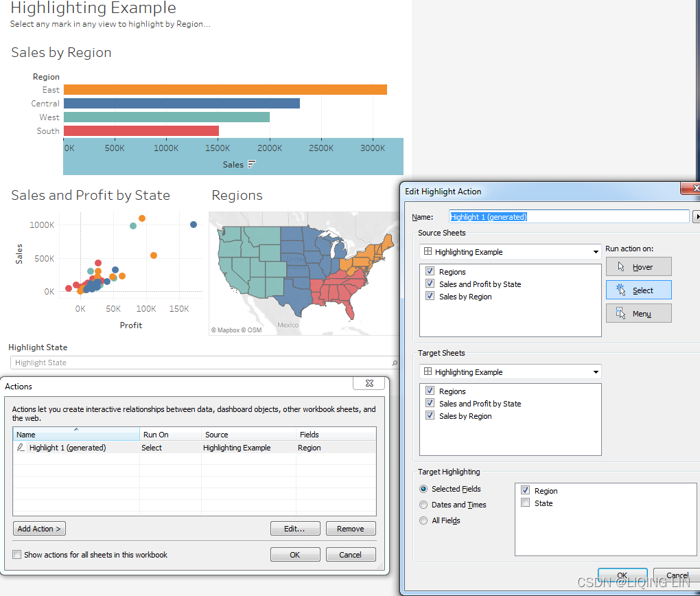The width and height of the screenshot is (700, 596).
Task: Select the teal West bar
Action: click(167, 117)
